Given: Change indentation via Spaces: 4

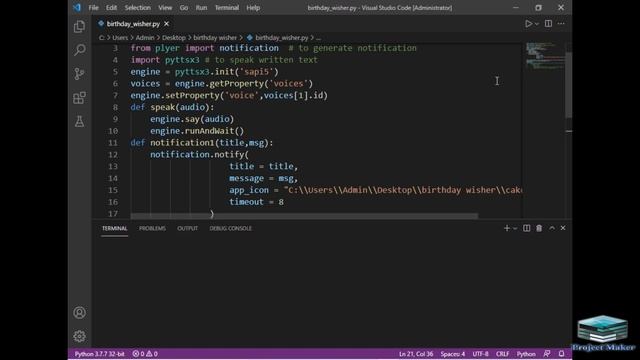Looking at the screenshot, I should (453, 354).
